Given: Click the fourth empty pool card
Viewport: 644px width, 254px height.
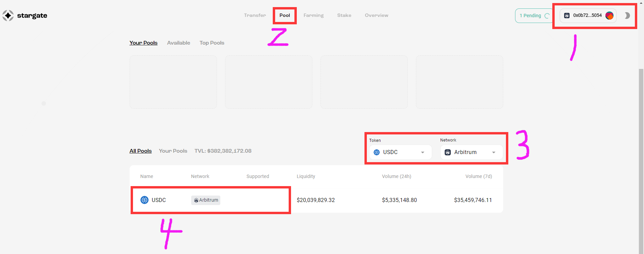Looking at the screenshot, I should (x=460, y=82).
